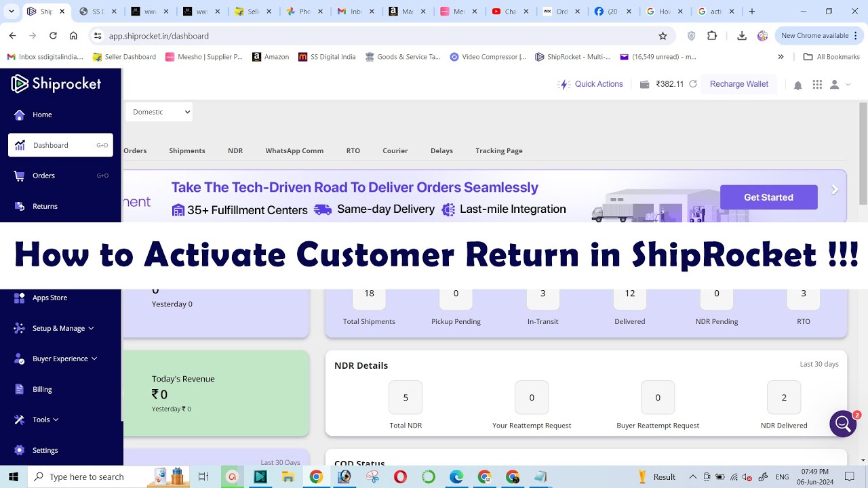Click the In-Transit count 3
Image resolution: width=868 pixels, height=488 pixels.
[542, 293]
